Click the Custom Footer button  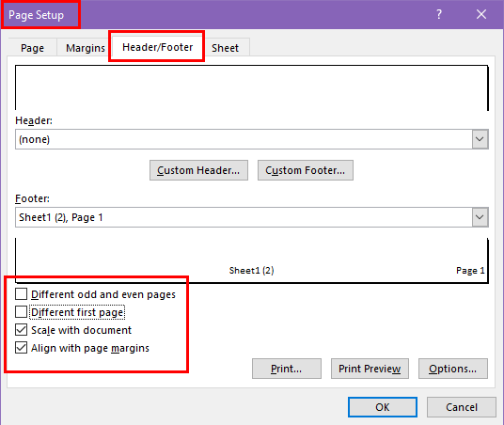tap(306, 170)
